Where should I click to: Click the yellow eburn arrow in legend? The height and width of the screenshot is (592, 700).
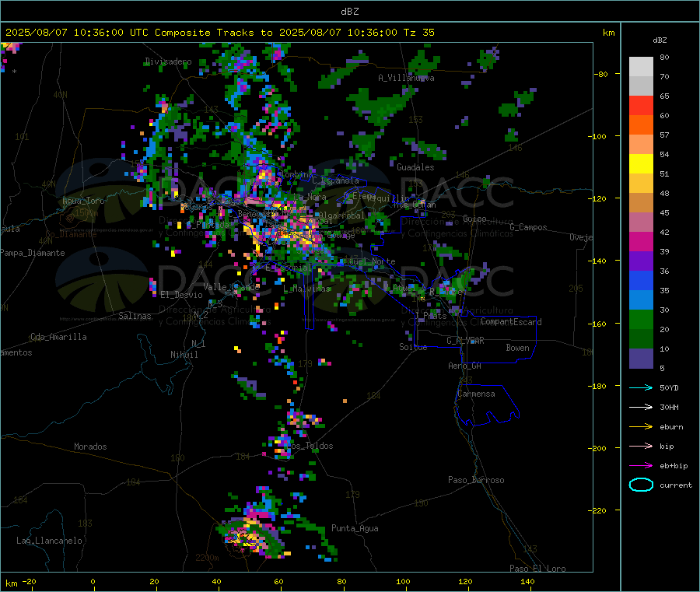[x=641, y=426]
